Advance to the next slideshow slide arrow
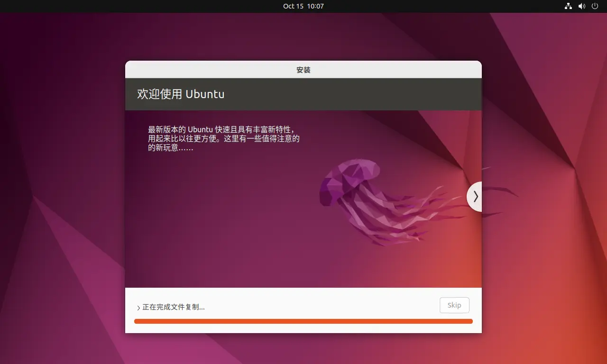Viewport: 607px width, 364px height. coord(475,197)
